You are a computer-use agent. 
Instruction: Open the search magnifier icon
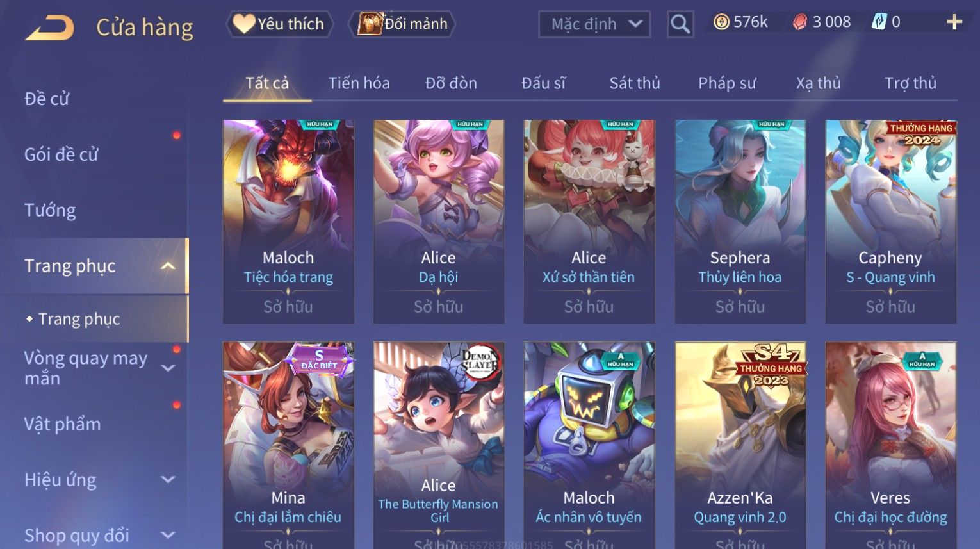[x=680, y=24]
